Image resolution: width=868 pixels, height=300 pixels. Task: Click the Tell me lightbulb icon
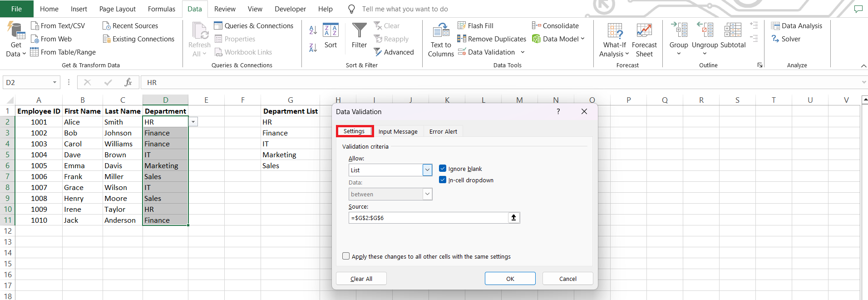351,9
